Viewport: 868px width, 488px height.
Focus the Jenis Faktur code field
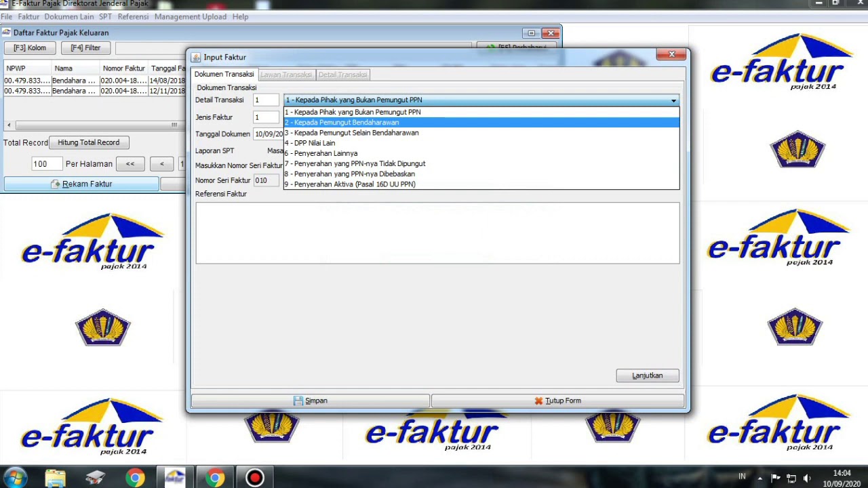click(x=266, y=117)
